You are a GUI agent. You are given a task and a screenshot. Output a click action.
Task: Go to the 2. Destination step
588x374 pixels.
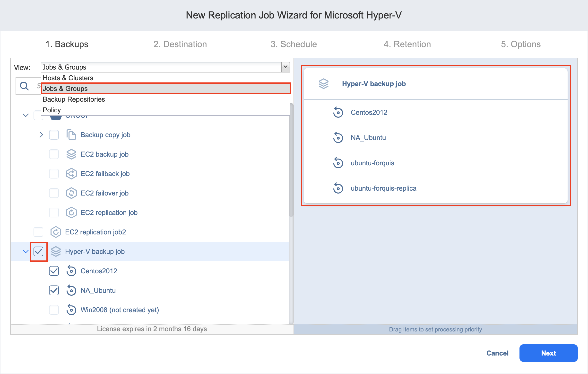tap(180, 44)
